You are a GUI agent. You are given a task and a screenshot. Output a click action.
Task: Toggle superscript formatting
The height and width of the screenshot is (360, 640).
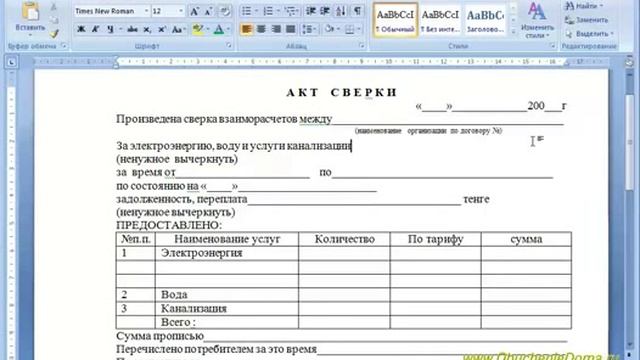162,29
